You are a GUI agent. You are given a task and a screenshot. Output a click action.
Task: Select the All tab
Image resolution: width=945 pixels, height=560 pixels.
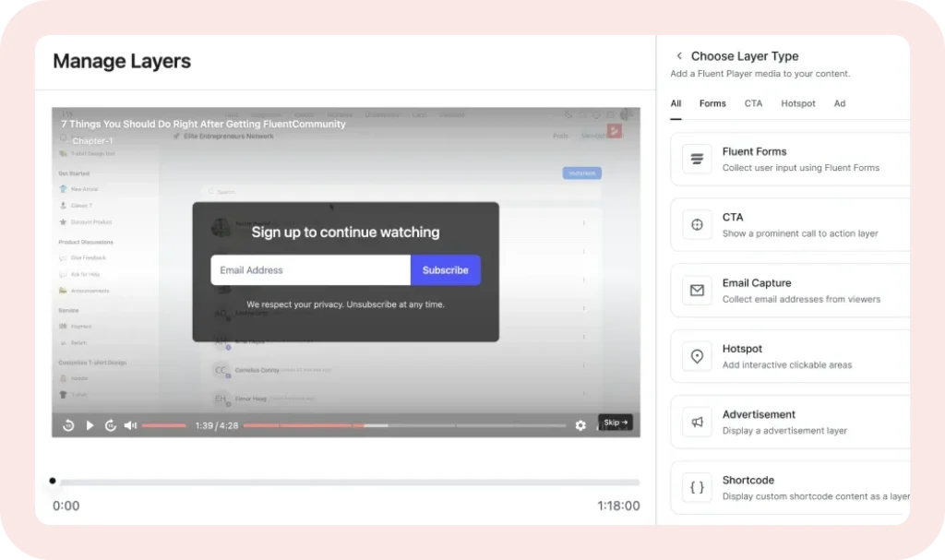click(676, 103)
